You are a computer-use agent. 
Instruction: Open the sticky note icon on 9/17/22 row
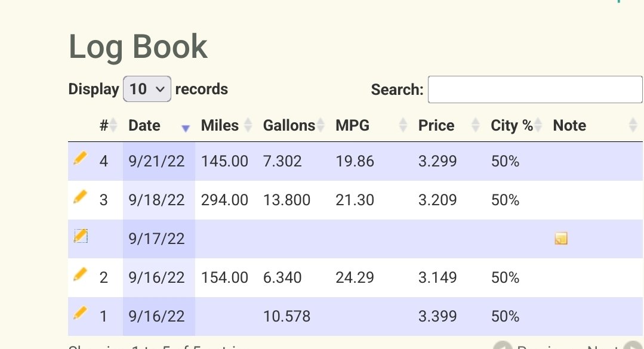tap(561, 239)
